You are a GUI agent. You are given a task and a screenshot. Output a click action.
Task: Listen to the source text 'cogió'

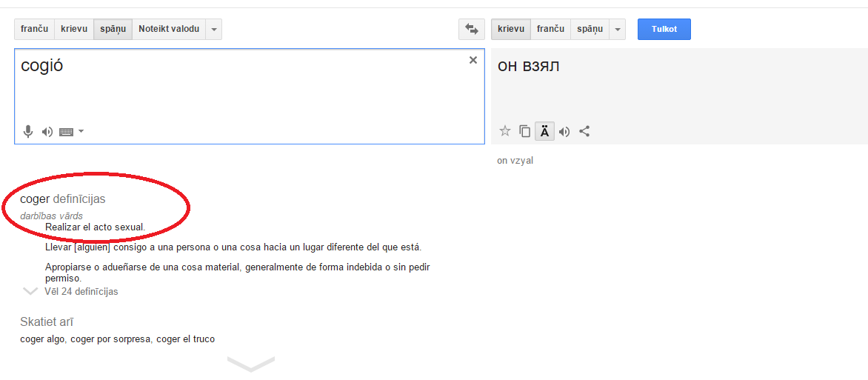pyautogui.click(x=47, y=132)
